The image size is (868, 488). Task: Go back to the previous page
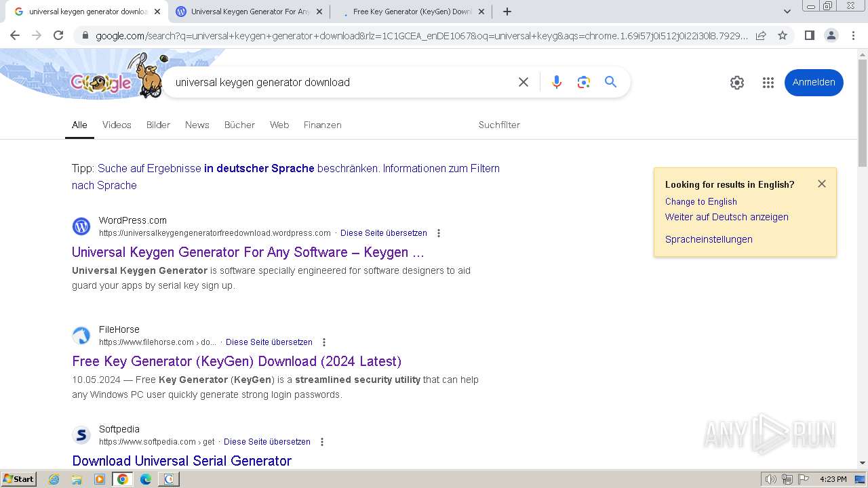click(15, 35)
